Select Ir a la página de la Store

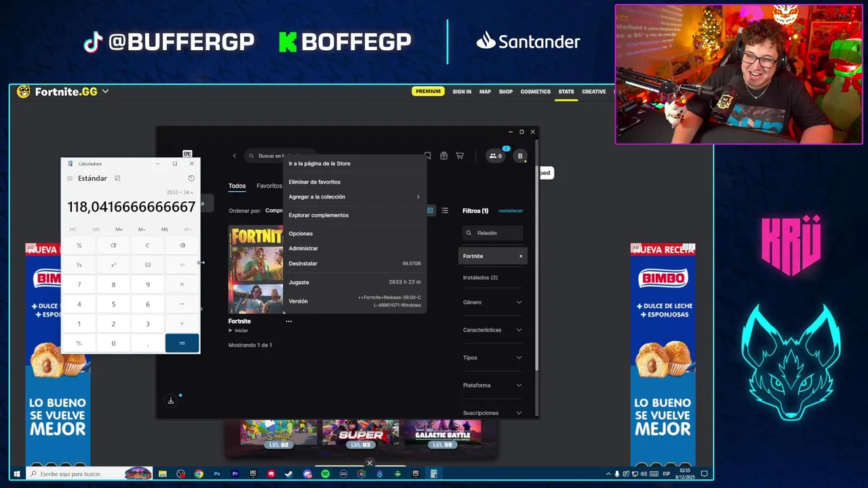tap(355, 163)
